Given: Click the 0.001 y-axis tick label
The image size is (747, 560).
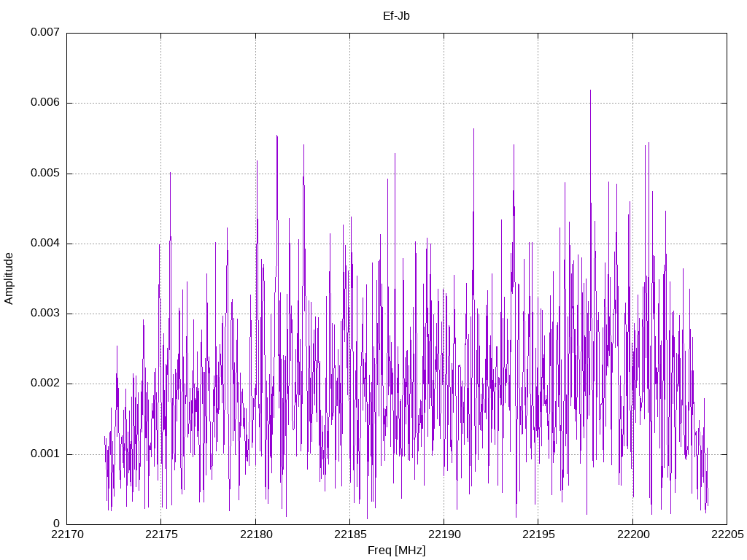Looking at the screenshot, I should 45,454.
